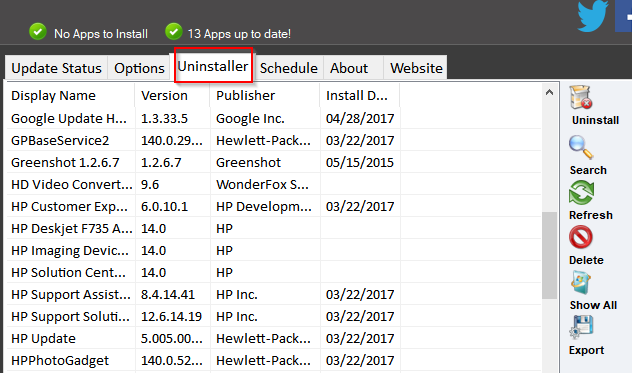This screenshot has width=632, height=373.
Task: Click the vertical scrollbar thumb
Action: (549, 255)
